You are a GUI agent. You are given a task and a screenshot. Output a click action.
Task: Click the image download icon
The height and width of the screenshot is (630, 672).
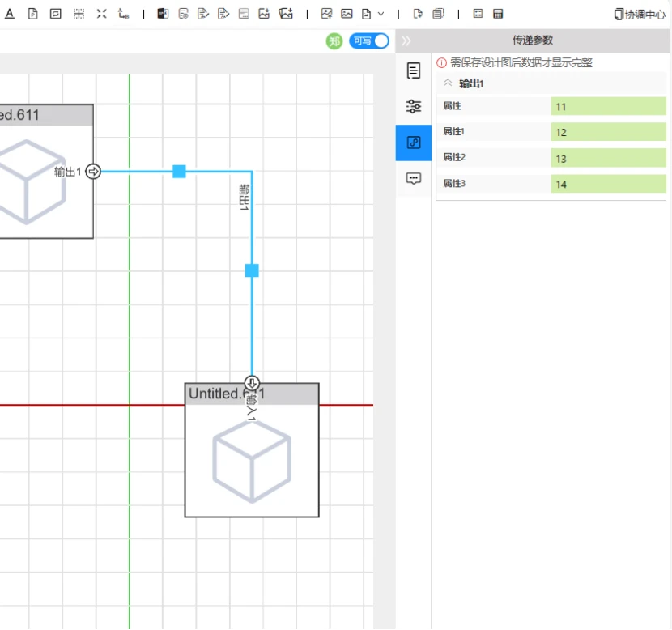click(x=264, y=14)
